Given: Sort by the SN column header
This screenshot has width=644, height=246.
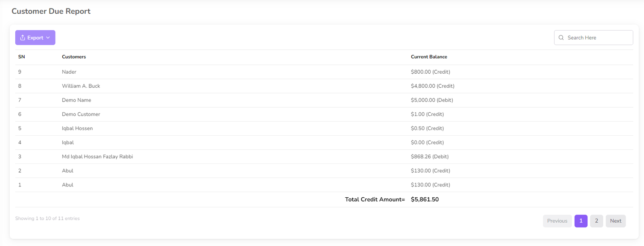Looking at the screenshot, I should (22, 57).
